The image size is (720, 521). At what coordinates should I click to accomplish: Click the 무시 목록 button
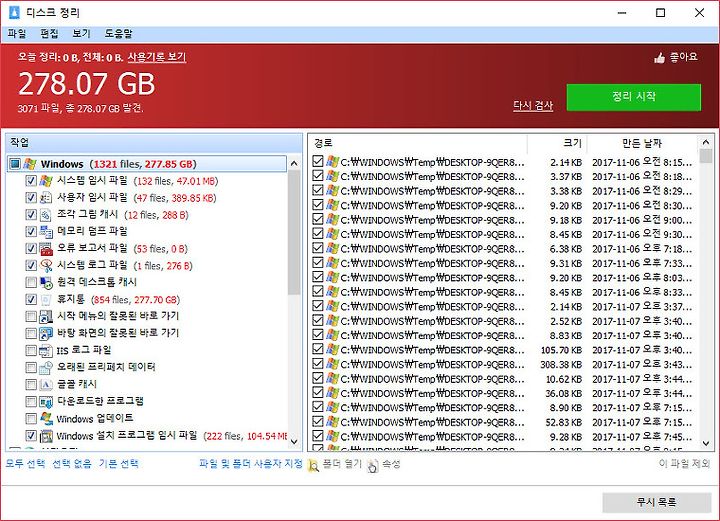656,503
